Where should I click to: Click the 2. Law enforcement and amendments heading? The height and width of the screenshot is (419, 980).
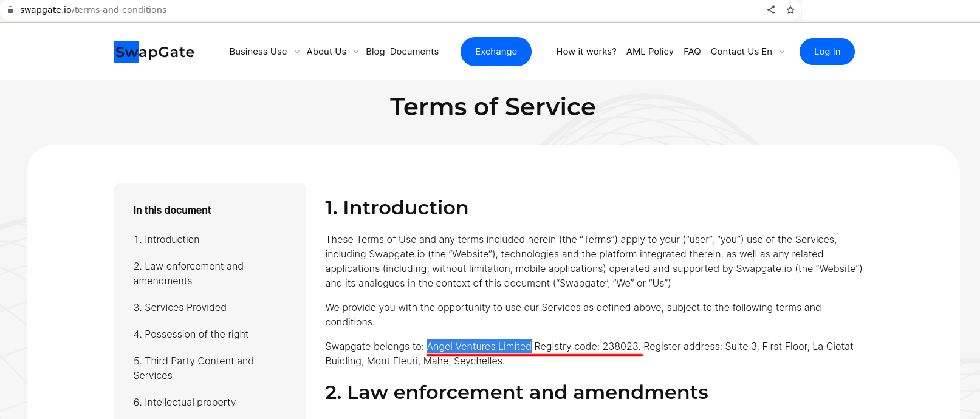click(516, 392)
